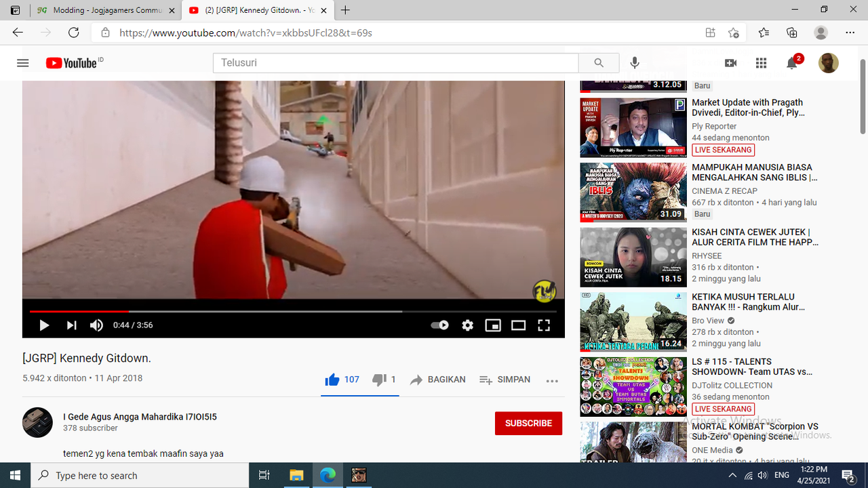Open the taskbar volume control
The height and width of the screenshot is (488, 868).
pyautogui.click(x=763, y=475)
